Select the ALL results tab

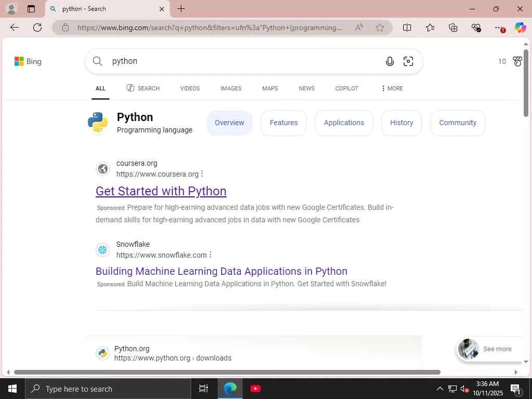100,88
